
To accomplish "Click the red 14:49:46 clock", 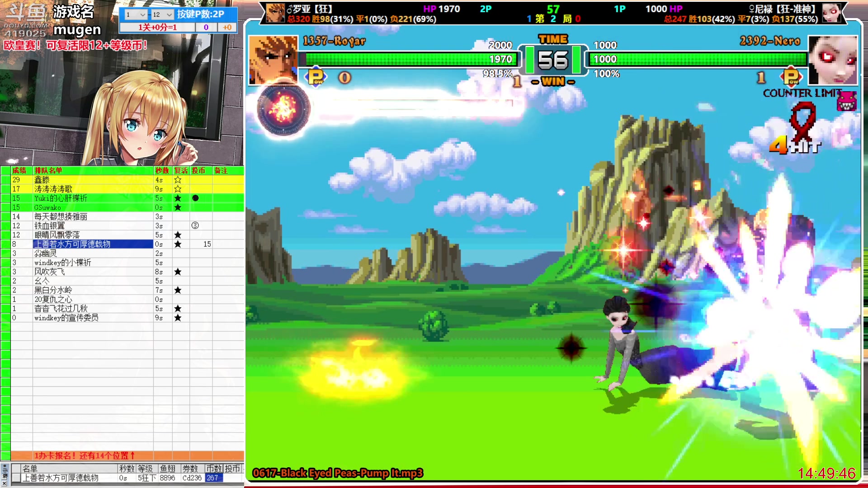I will click(826, 473).
